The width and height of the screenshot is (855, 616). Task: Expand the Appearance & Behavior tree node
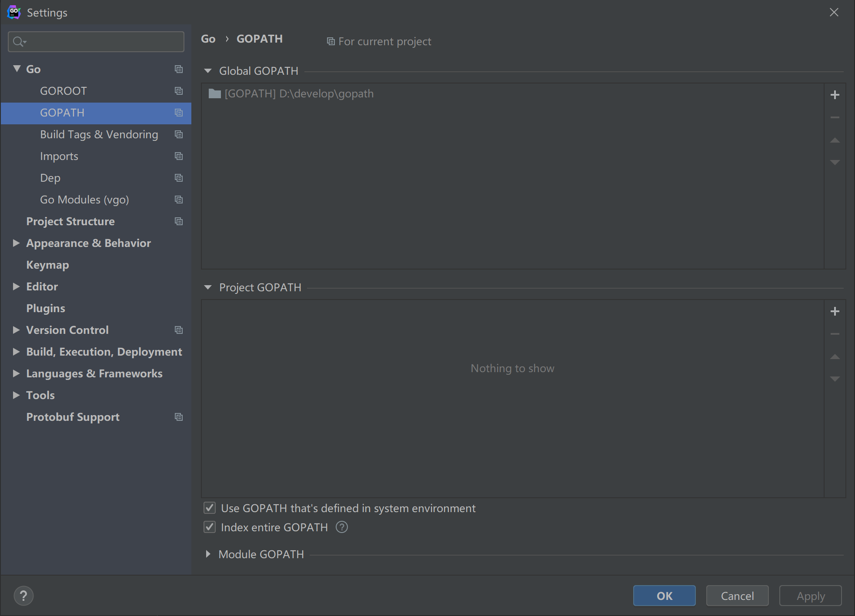(16, 243)
